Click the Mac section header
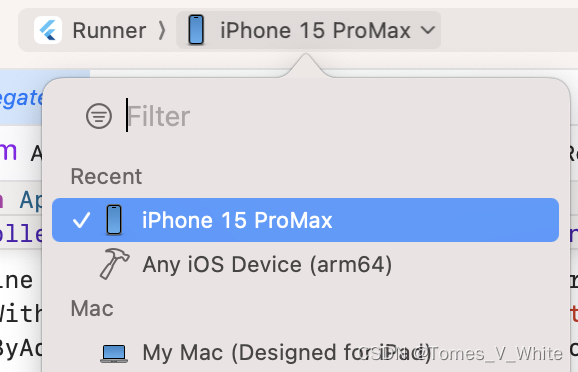 (92, 308)
